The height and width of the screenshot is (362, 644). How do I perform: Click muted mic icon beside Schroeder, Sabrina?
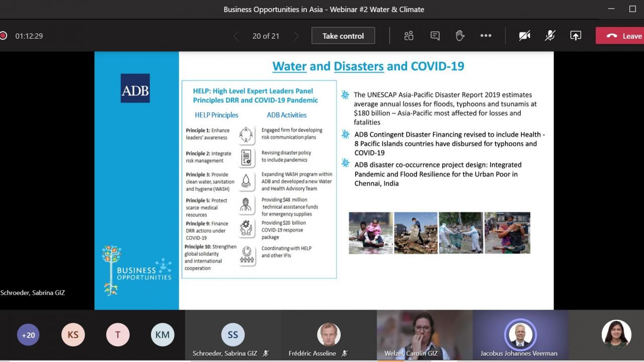pyautogui.click(x=266, y=353)
